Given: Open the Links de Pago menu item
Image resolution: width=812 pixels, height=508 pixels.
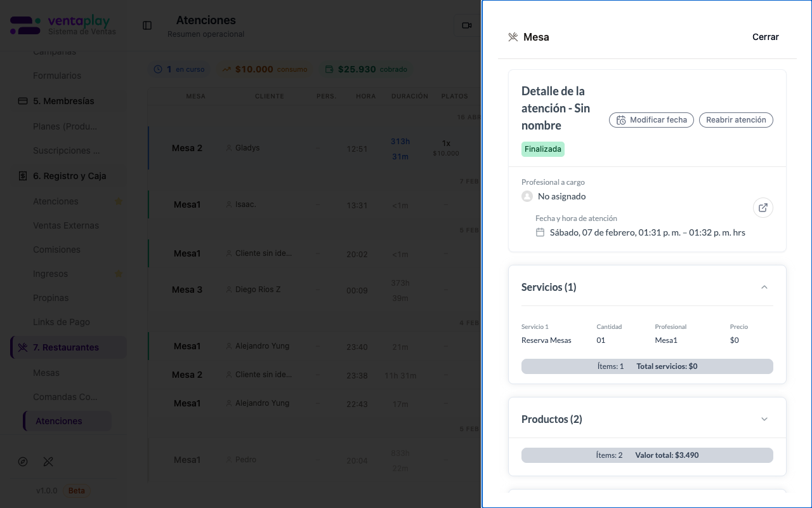Looking at the screenshot, I should (62, 322).
